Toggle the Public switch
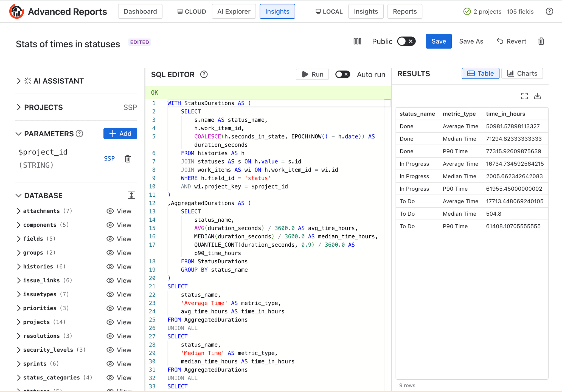This screenshot has width=562, height=392. pos(406,41)
